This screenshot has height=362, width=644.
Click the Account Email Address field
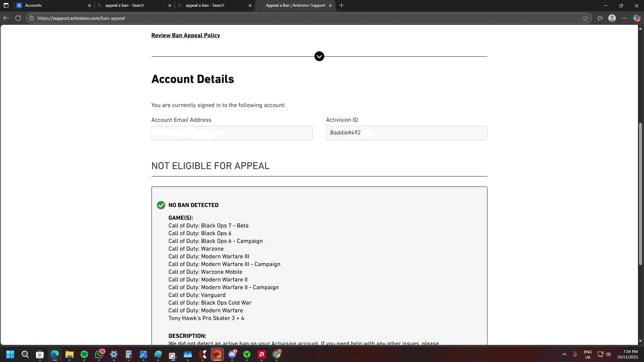tap(232, 133)
